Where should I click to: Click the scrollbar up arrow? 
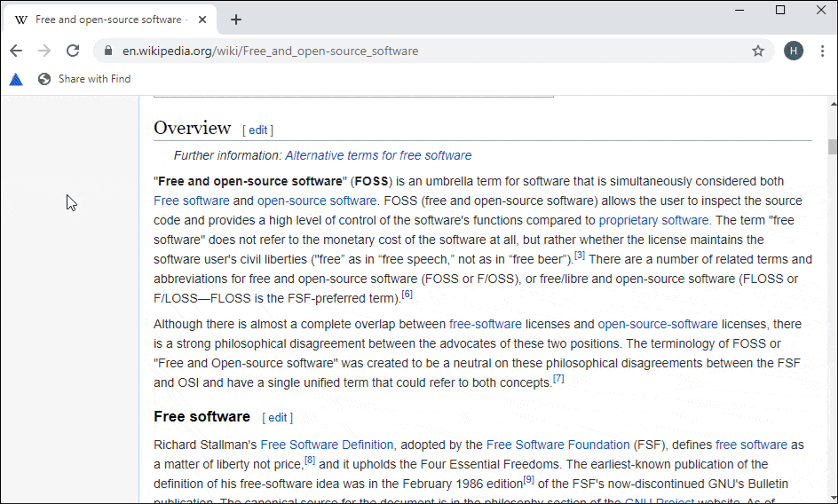click(833, 104)
